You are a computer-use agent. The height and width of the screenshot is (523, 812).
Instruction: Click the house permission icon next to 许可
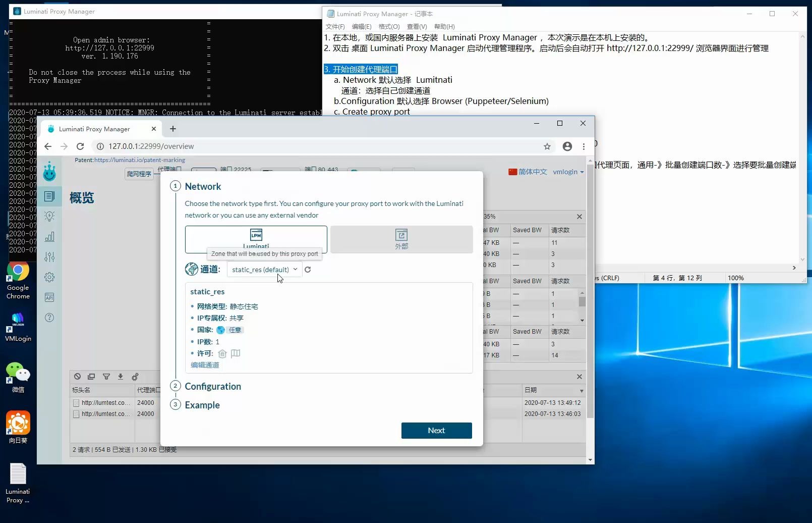tap(222, 353)
